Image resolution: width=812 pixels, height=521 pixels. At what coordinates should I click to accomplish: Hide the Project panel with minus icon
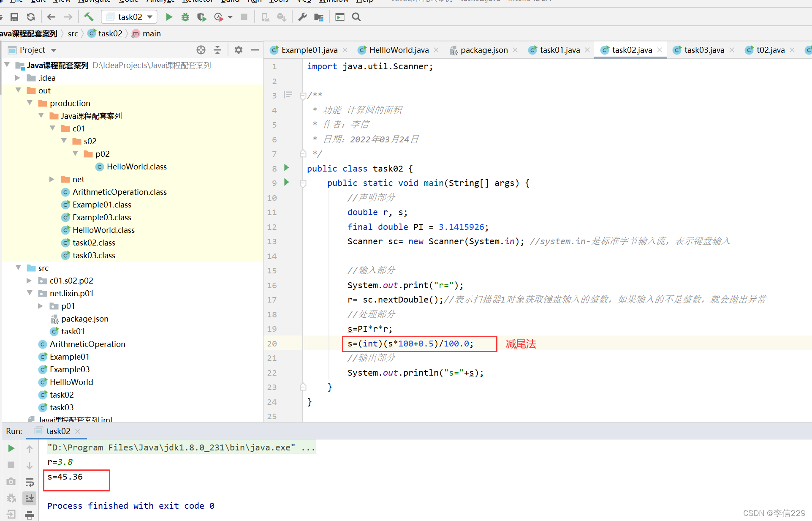[x=255, y=50]
